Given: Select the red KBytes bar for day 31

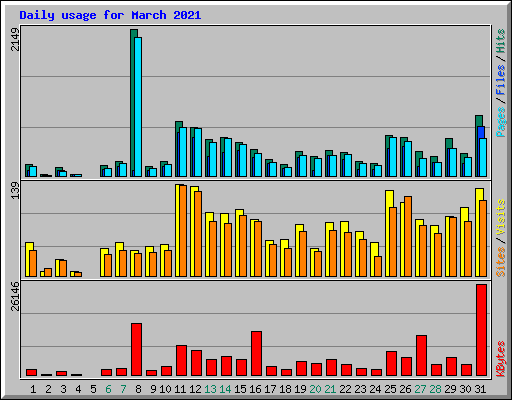Looking at the screenshot, I should (481, 330).
